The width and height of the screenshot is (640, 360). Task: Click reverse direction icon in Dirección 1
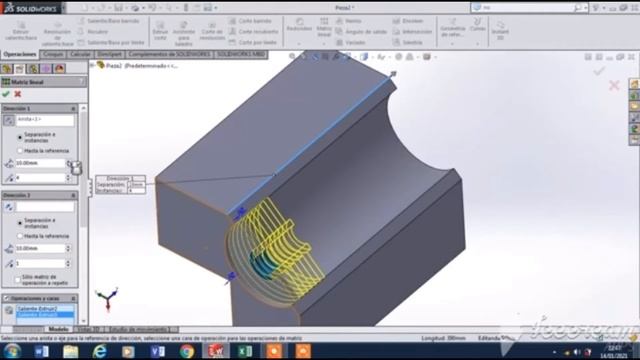pos(9,120)
